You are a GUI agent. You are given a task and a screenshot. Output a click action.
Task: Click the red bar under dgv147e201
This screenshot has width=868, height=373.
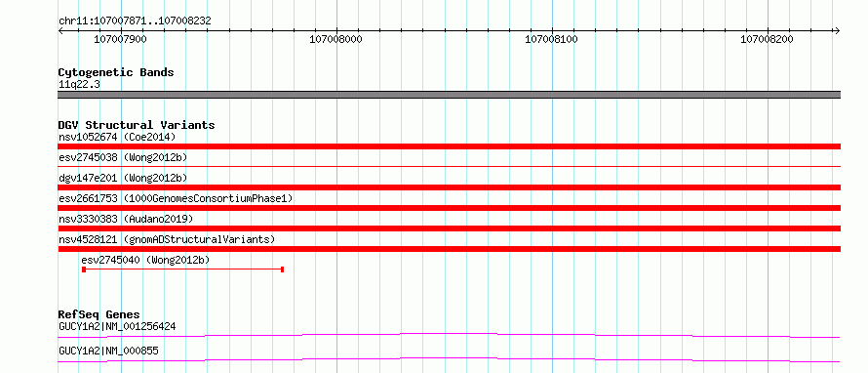(x=449, y=187)
